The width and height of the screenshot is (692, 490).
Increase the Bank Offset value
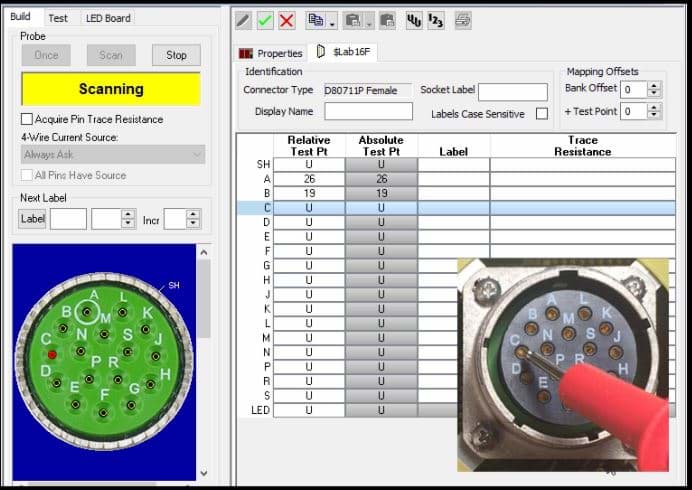[x=654, y=85]
